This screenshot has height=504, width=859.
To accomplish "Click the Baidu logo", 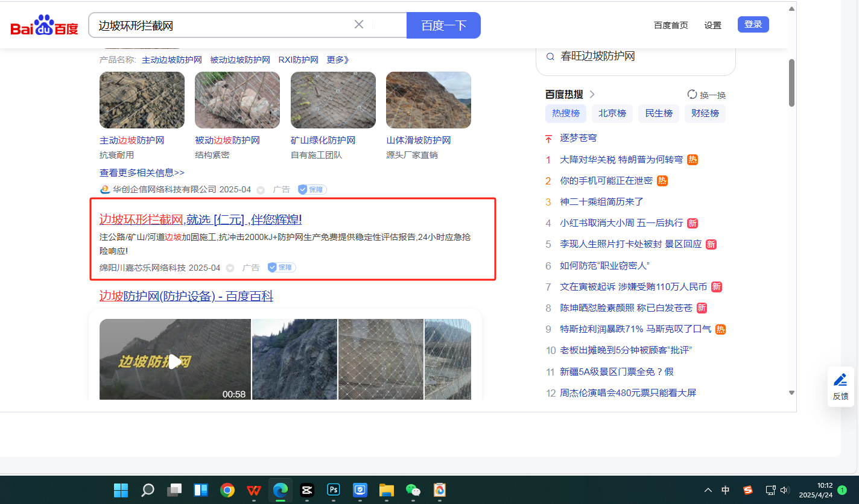I will [45, 26].
